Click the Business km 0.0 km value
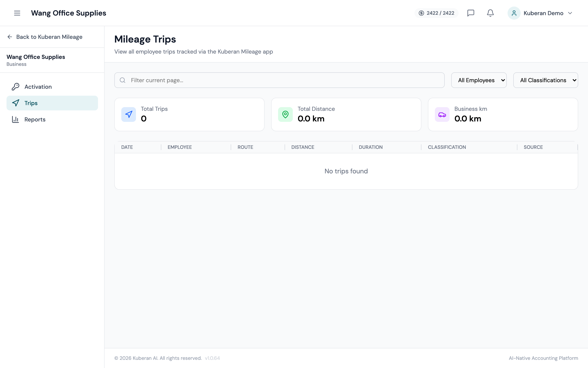The width and height of the screenshot is (588, 368). tap(468, 119)
